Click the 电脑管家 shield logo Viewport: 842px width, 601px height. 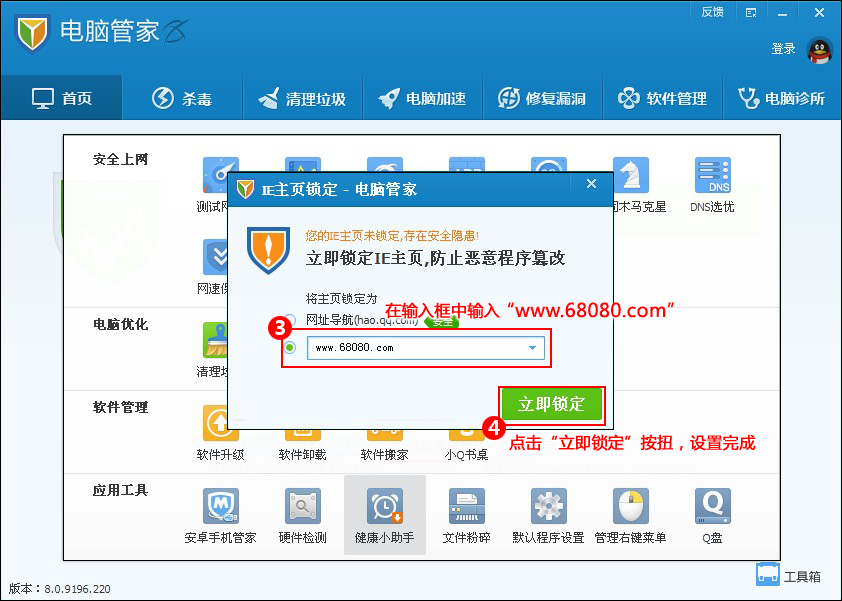(32, 33)
